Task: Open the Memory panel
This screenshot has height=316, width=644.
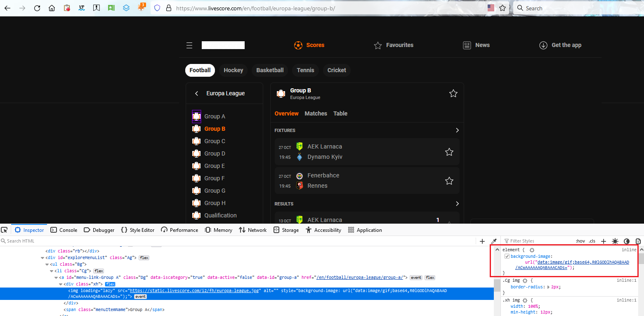Action: coord(218,230)
